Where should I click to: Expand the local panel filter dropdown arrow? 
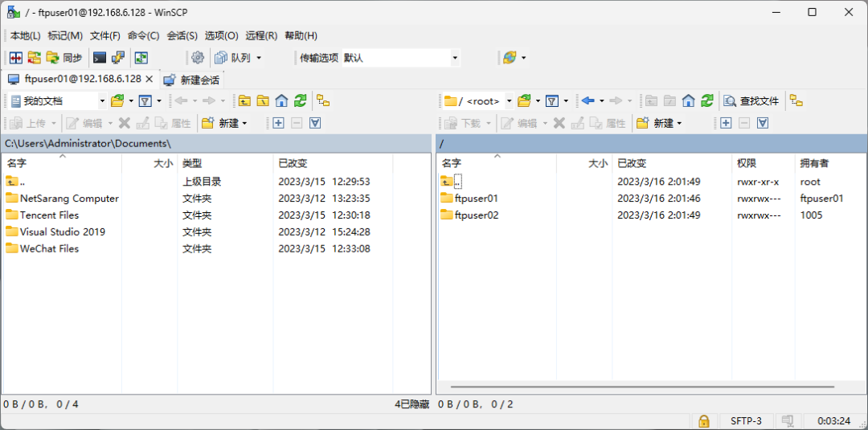[159, 101]
